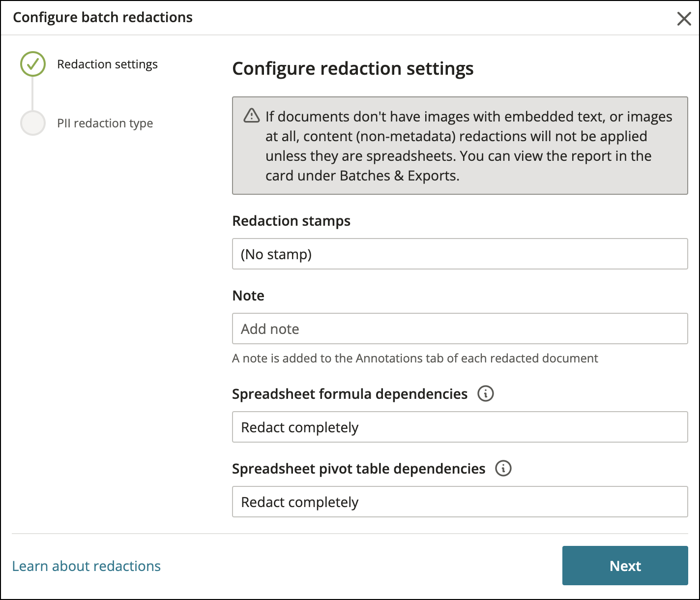Click the Configure batch redactions title

tap(103, 17)
